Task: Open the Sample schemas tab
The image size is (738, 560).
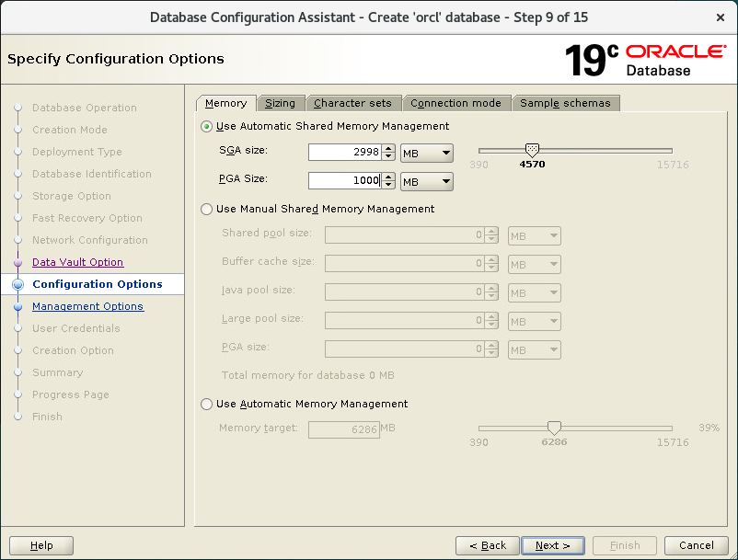Action: click(565, 103)
